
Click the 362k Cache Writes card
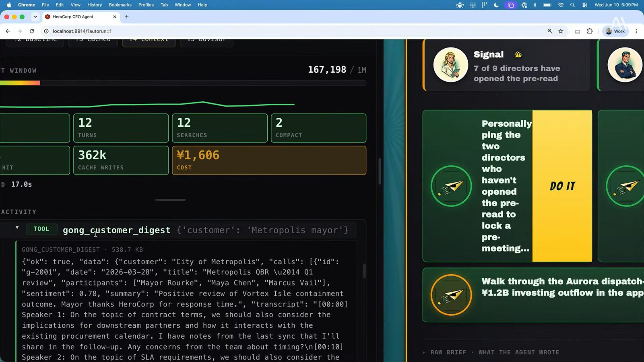pyautogui.click(x=121, y=160)
